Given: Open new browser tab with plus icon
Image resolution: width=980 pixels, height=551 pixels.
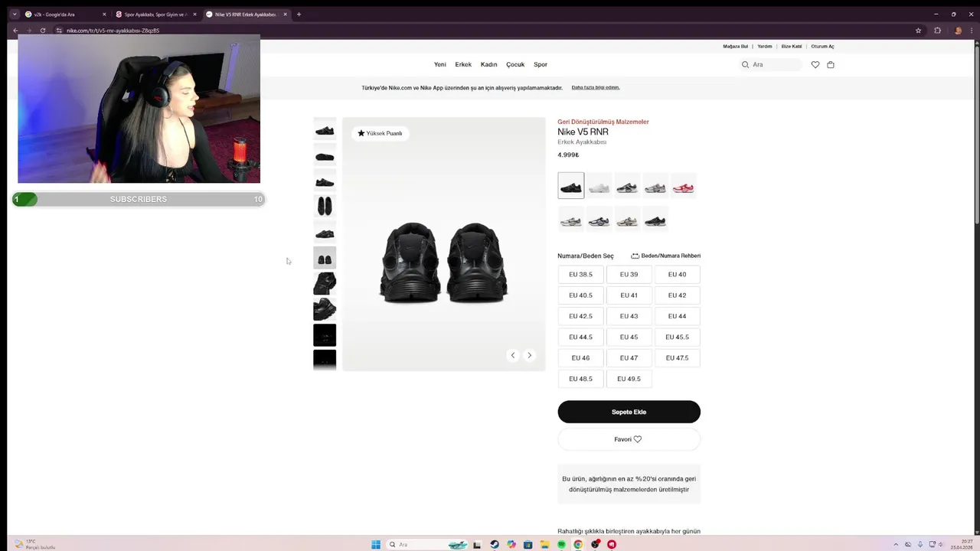Looking at the screenshot, I should 299,14.
